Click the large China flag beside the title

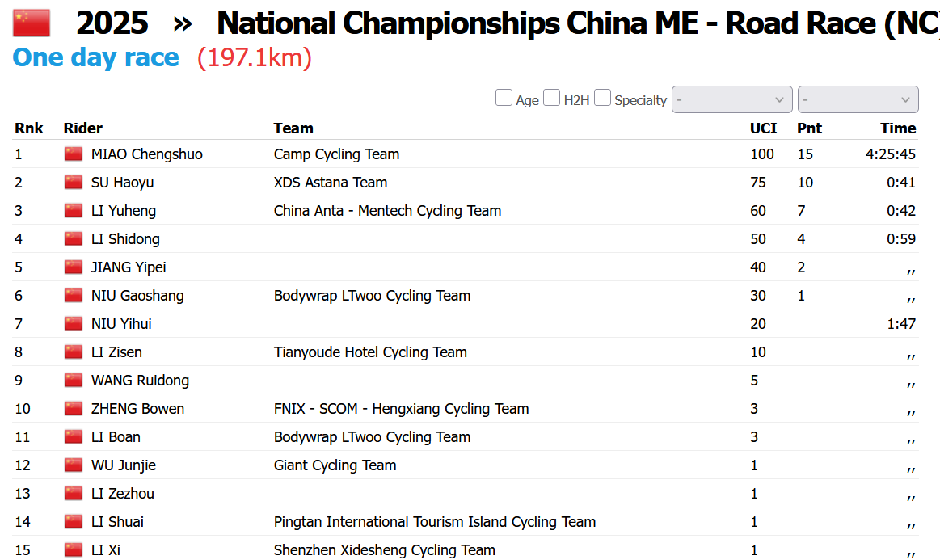coord(32,23)
